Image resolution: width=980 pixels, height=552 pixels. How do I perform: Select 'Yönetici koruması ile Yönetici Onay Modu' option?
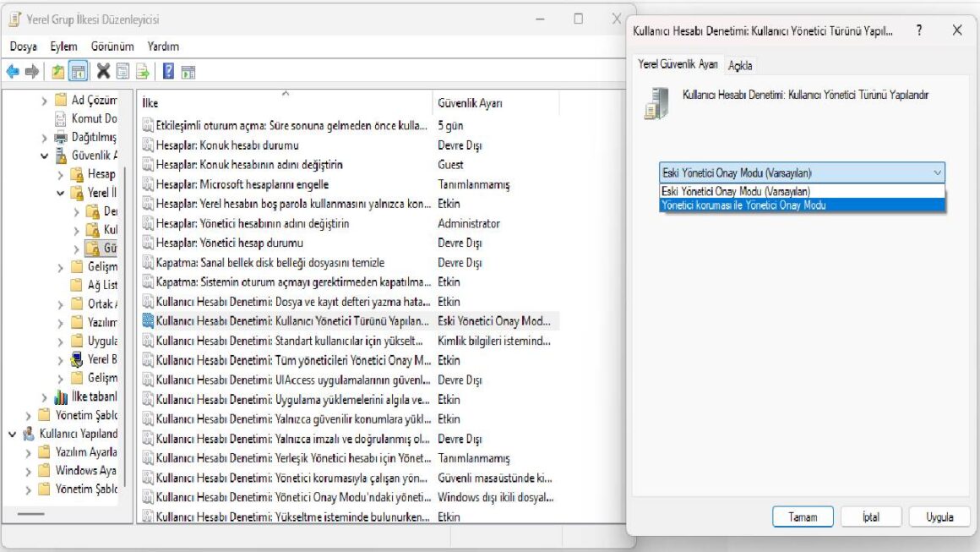[802, 205]
